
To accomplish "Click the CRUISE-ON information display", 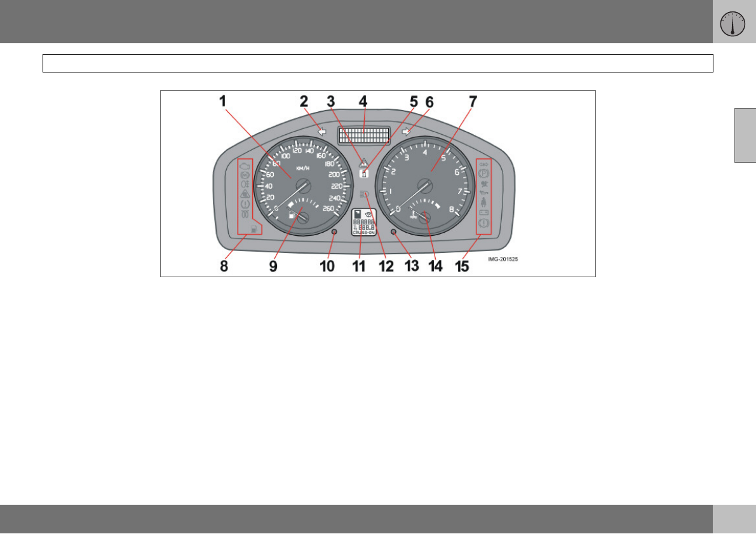I will [364, 222].
